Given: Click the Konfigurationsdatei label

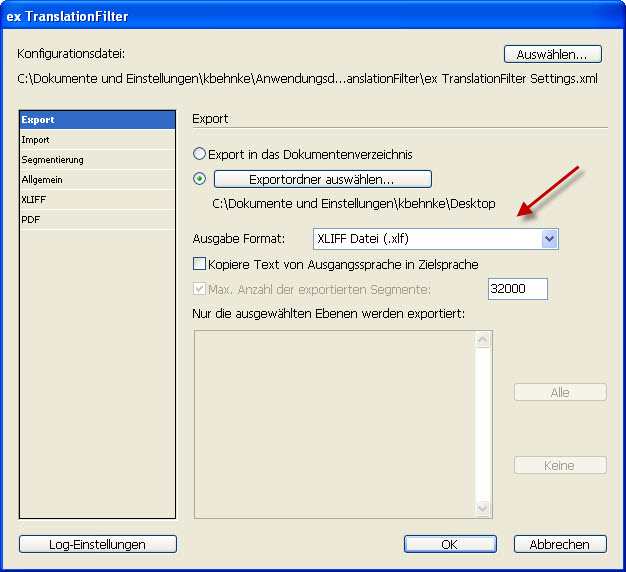Looking at the screenshot, I should (71, 53).
